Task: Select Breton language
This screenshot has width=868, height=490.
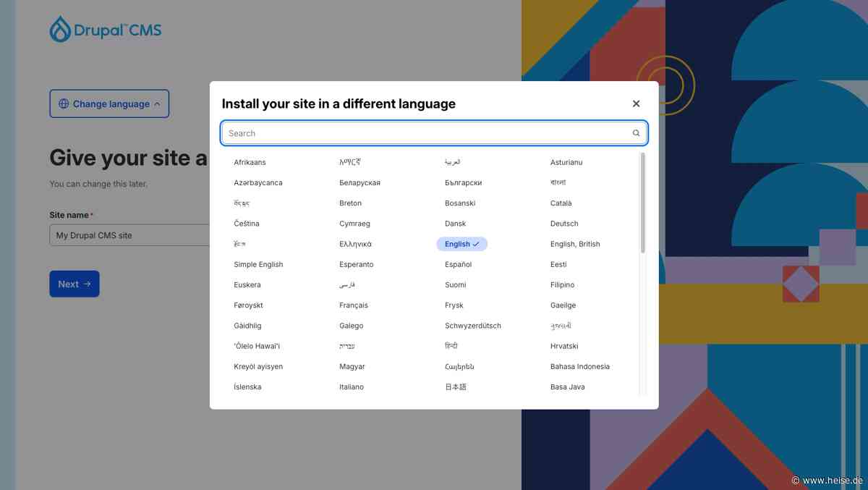Action: [350, 203]
